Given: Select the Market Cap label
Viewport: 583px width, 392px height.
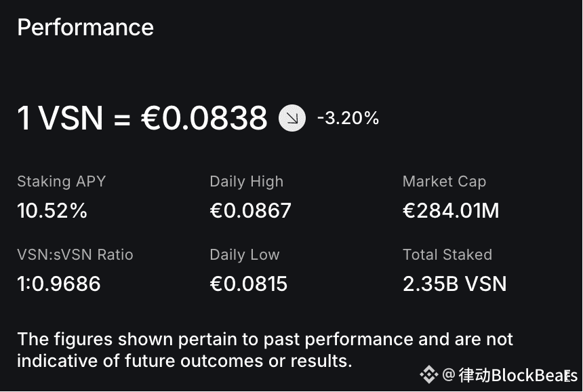Looking at the screenshot, I should tap(444, 182).
